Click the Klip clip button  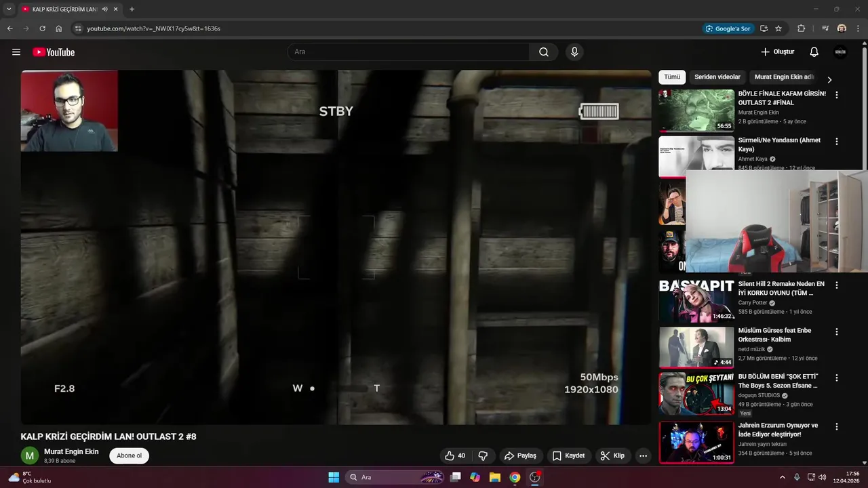[612, 455]
